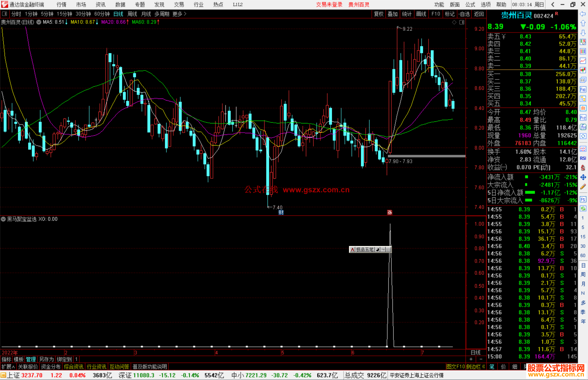
Task: Select the four-way move arrows icon
Action: pyautogui.click(x=583, y=177)
